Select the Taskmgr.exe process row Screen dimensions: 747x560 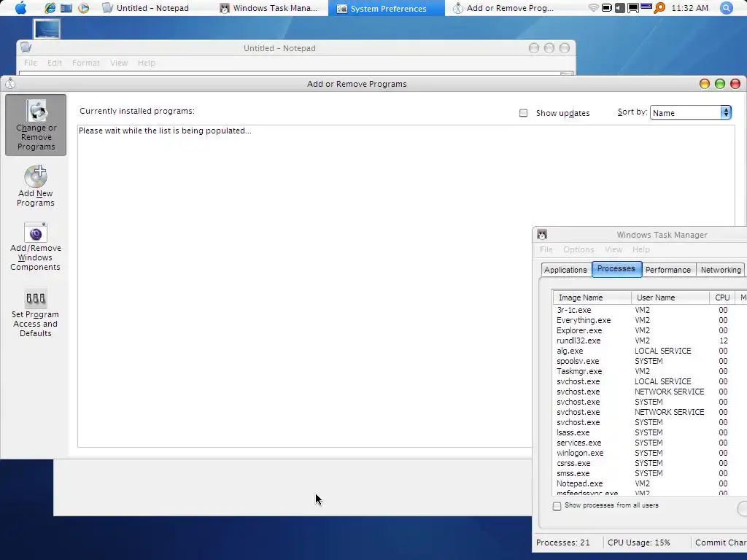(x=650, y=371)
